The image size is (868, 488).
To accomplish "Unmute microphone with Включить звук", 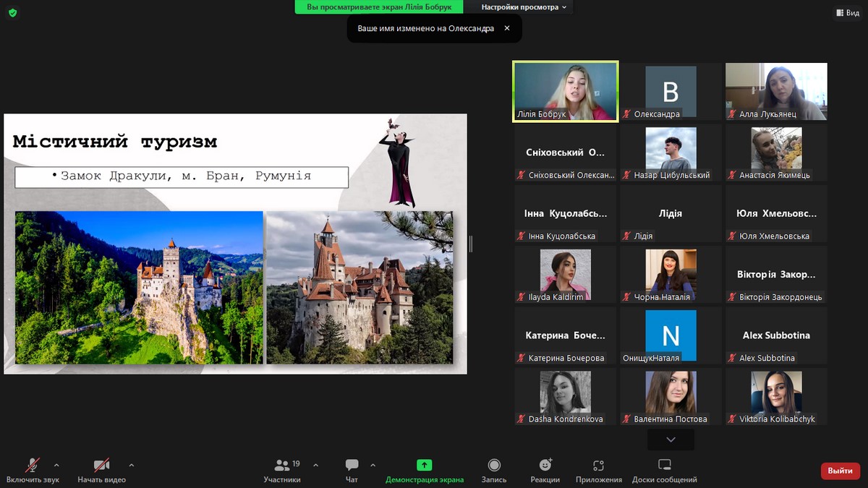I will (x=33, y=470).
